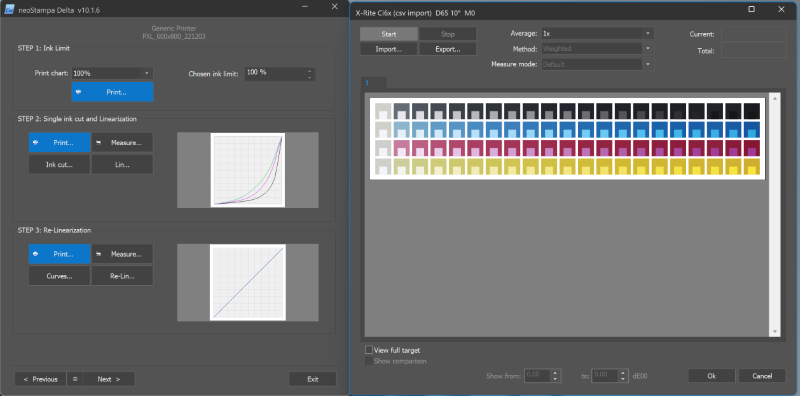Select the last patch in the yellow row
Screen dimensions: 800x396
(x=752, y=167)
